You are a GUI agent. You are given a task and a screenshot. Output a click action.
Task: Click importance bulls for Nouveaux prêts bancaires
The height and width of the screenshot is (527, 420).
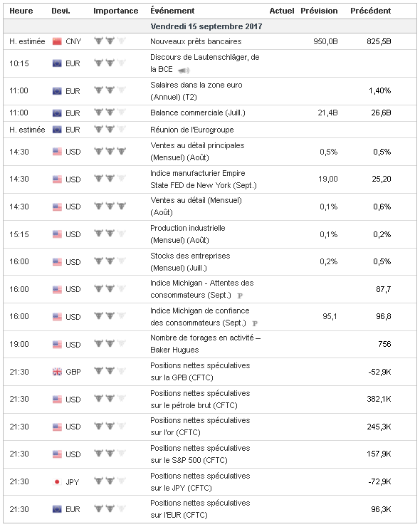[110, 41]
